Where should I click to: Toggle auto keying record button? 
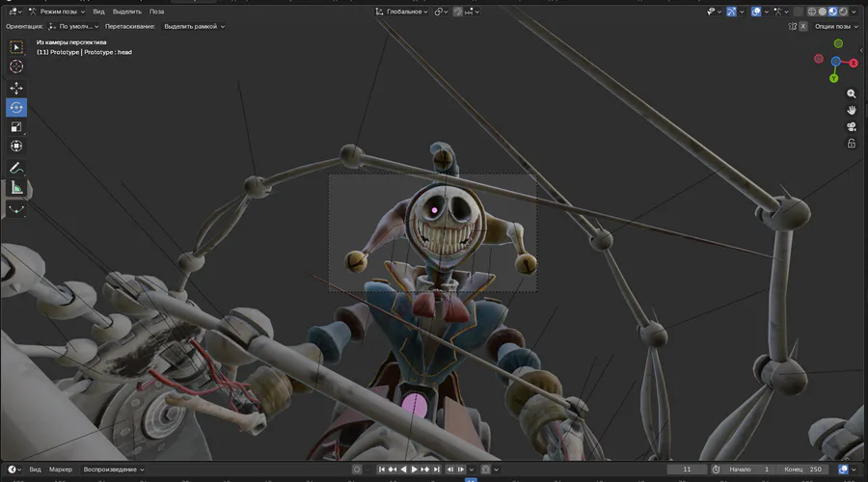(357, 469)
